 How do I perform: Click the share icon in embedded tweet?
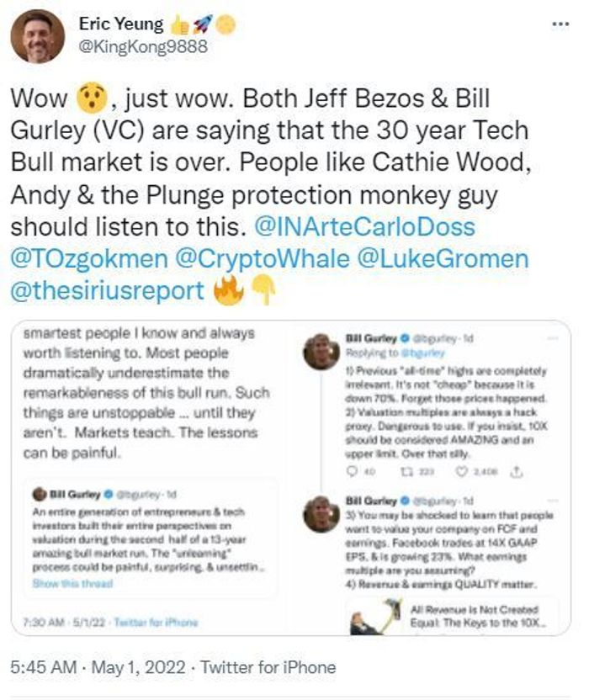[517, 474]
